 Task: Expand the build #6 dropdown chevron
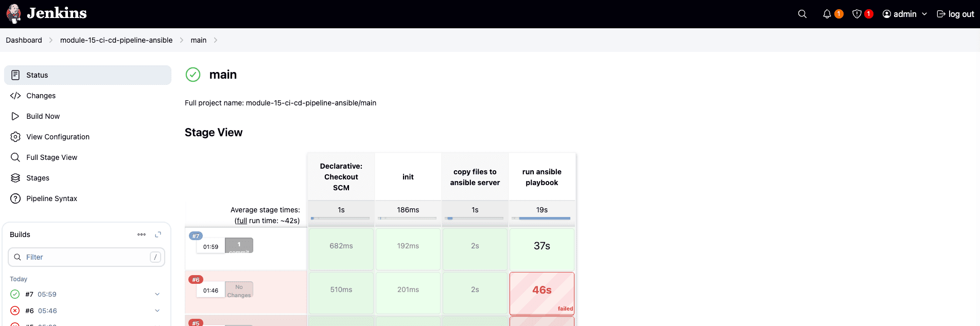click(x=157, y=311)
